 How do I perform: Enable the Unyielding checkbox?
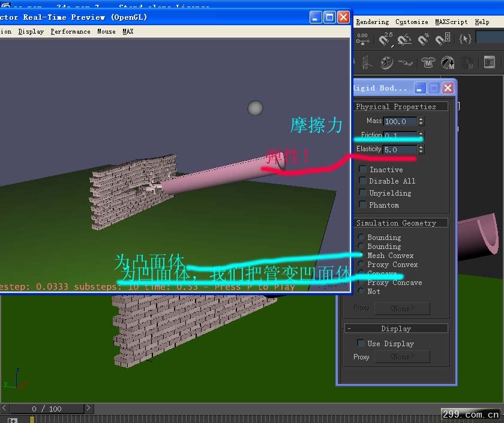tap(362, 192)
